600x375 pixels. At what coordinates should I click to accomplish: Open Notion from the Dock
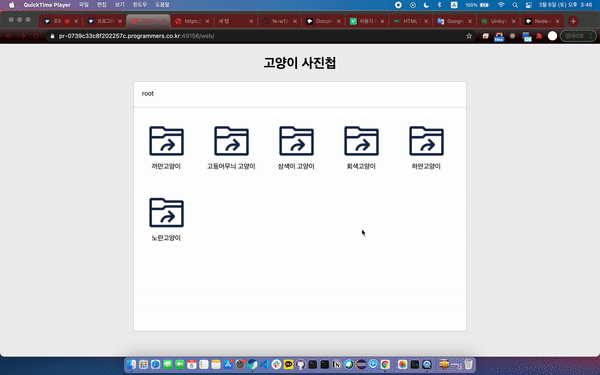(337, 365)
